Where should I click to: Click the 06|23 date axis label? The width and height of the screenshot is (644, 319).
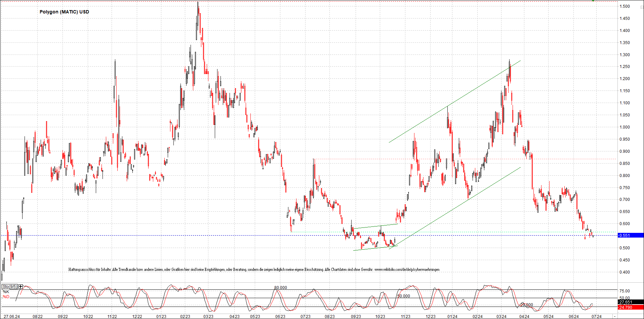pos(280,316)
